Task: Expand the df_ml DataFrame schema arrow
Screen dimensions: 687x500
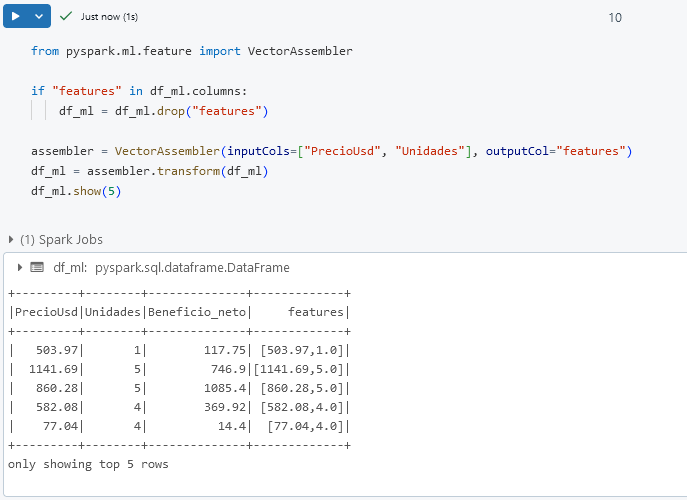Action: pos(20,268)
